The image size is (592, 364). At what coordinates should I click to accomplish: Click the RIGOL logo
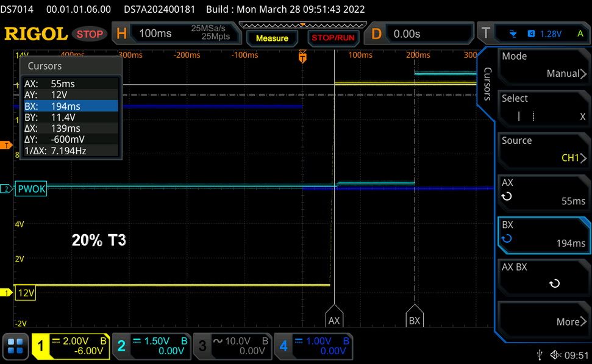point(36,34)
